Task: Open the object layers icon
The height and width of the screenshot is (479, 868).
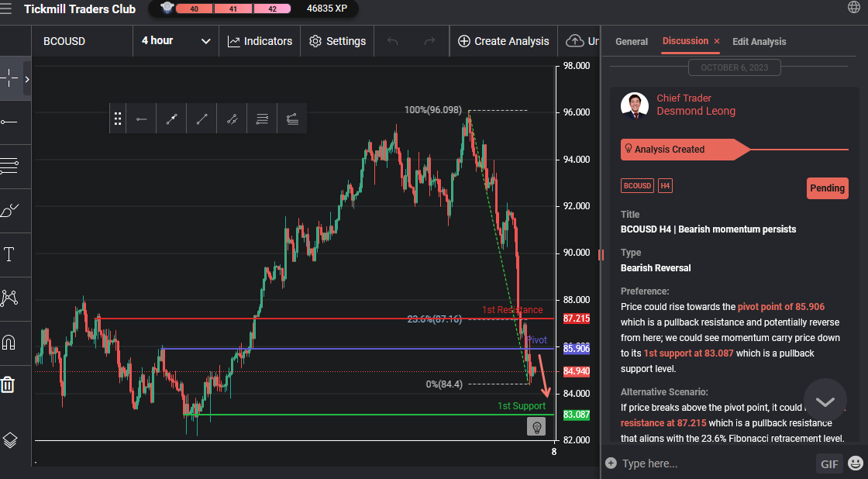Action: tap(9, 440)
